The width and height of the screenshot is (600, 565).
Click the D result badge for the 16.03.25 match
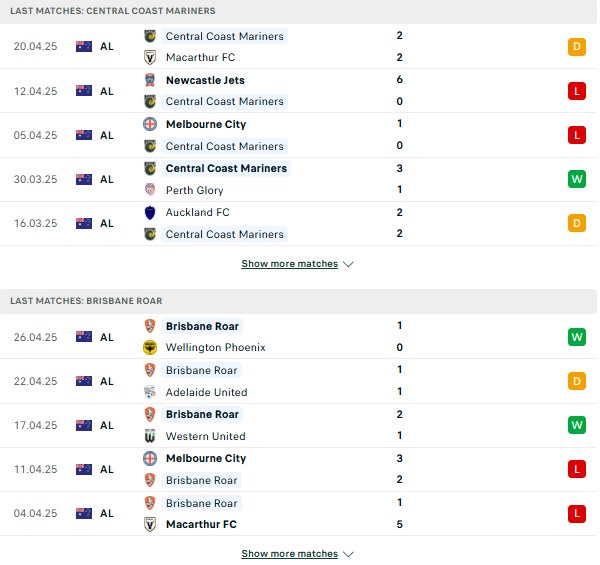(577, 223)
